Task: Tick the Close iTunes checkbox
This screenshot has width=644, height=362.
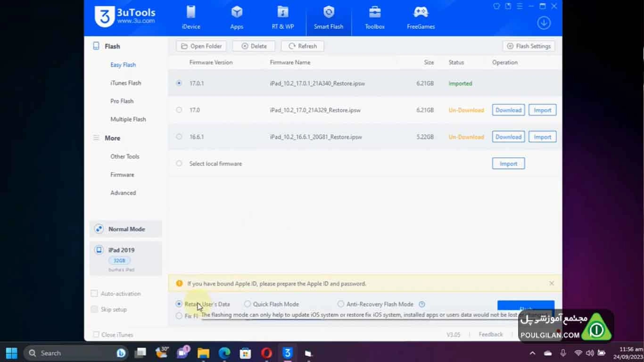Action: (x=96, y=335)
